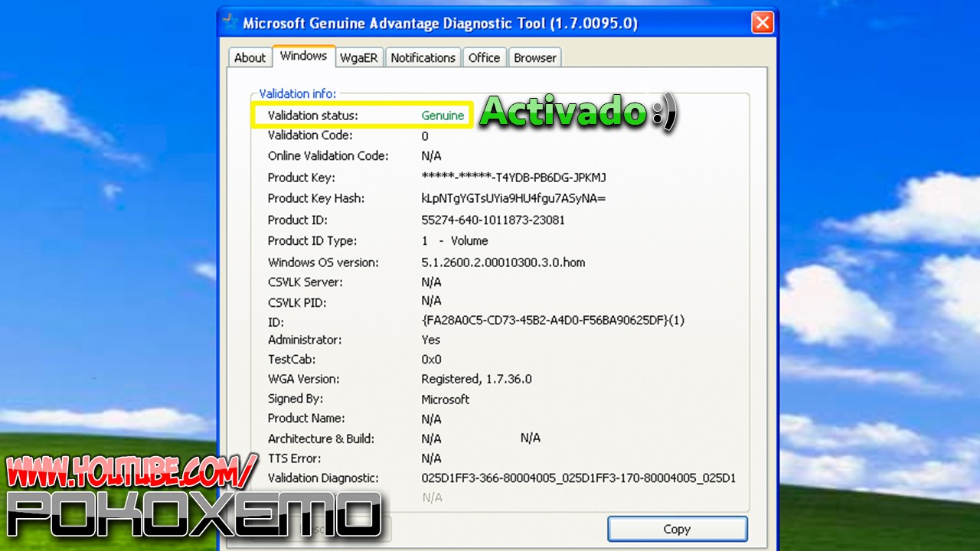
Task: Click WGA Version value Registered, 1.7.36.0
Action: pos(476,379)
